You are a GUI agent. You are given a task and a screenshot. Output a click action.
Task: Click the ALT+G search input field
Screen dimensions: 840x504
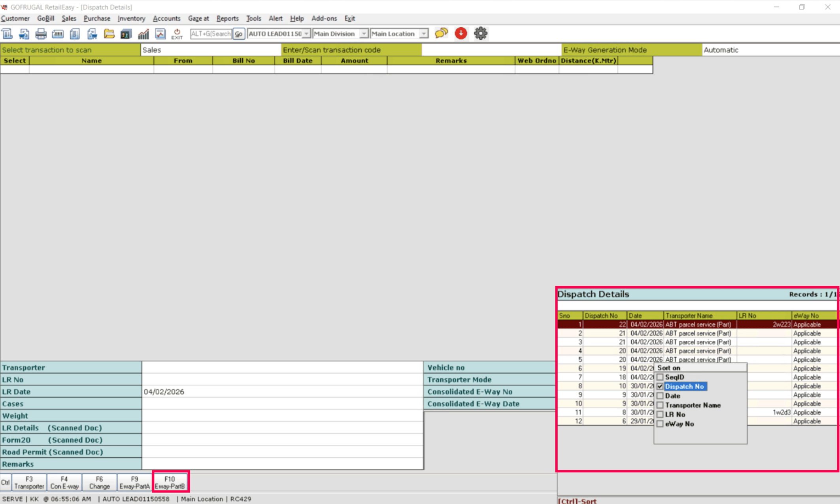211,34
